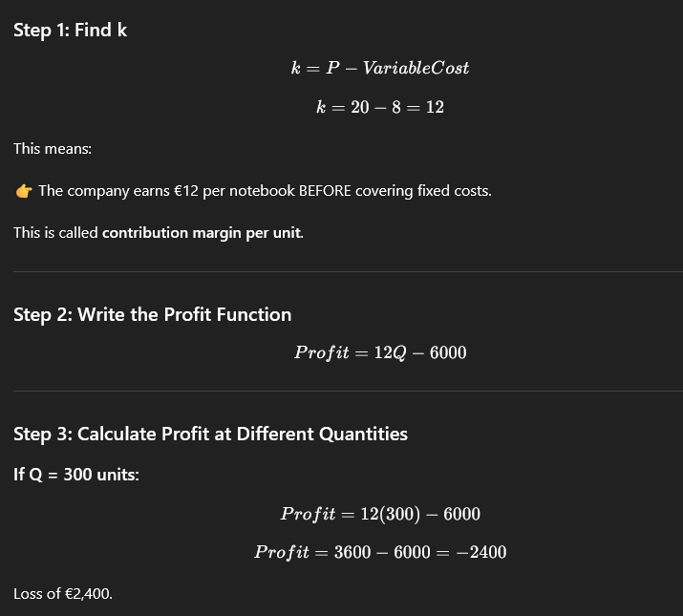Viewport: 683px width, 616px height.
Task: Select the Profit = 12Q − 6000 equation
Action: pos(379,352)
